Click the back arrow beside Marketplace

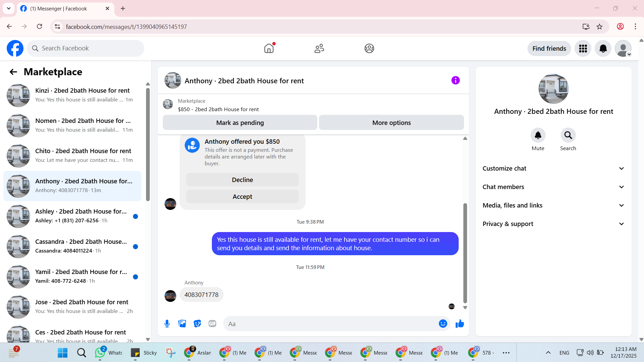[13, 72]
